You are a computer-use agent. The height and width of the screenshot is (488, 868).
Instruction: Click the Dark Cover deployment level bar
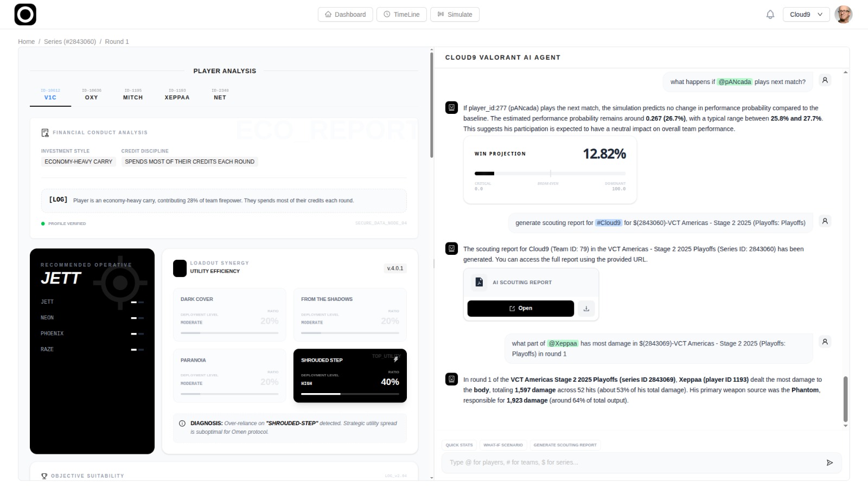click(229, 332)
